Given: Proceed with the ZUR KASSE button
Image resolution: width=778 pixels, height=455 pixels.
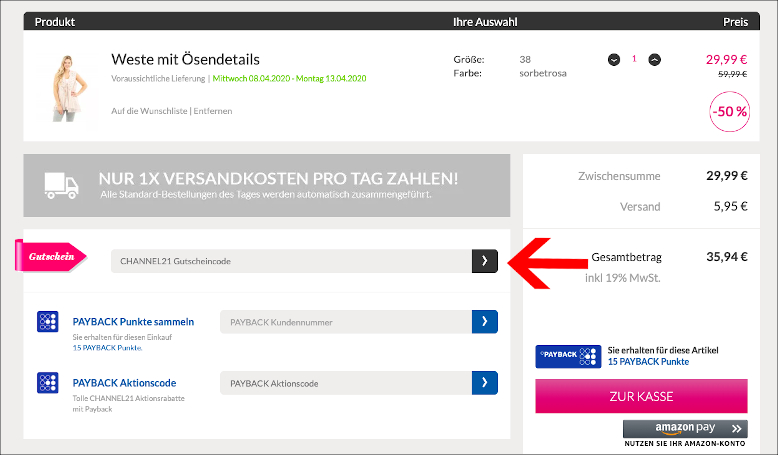Looking at the screenshot, I should tap(642, 396).
